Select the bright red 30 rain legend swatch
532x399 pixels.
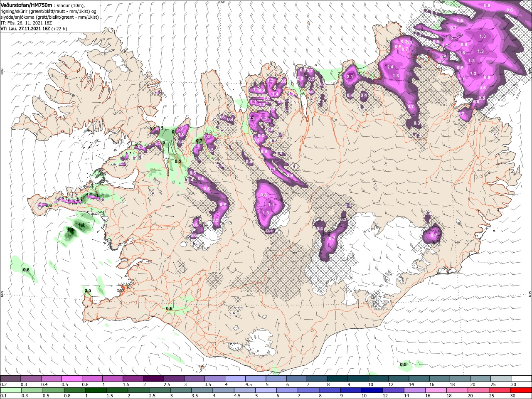coord(521,390)
